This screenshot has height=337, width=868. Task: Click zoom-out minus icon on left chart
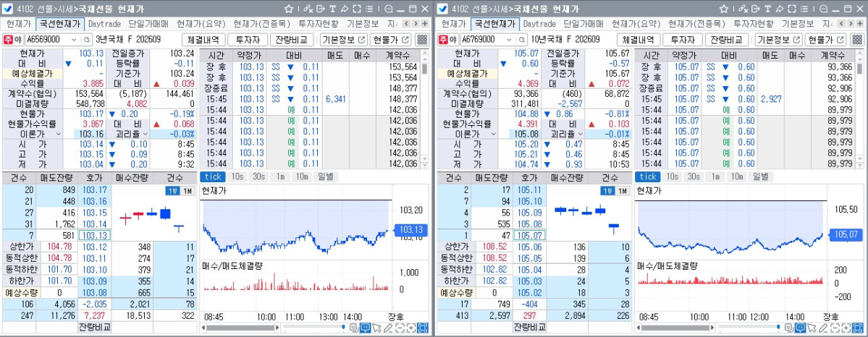[x=400, y=328]
